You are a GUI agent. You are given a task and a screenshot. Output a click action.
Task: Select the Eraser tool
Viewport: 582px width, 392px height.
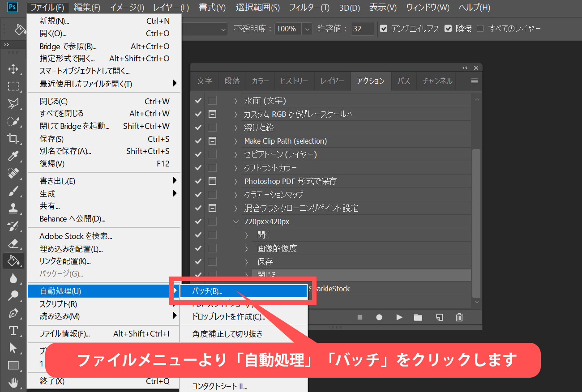point(13,243)
